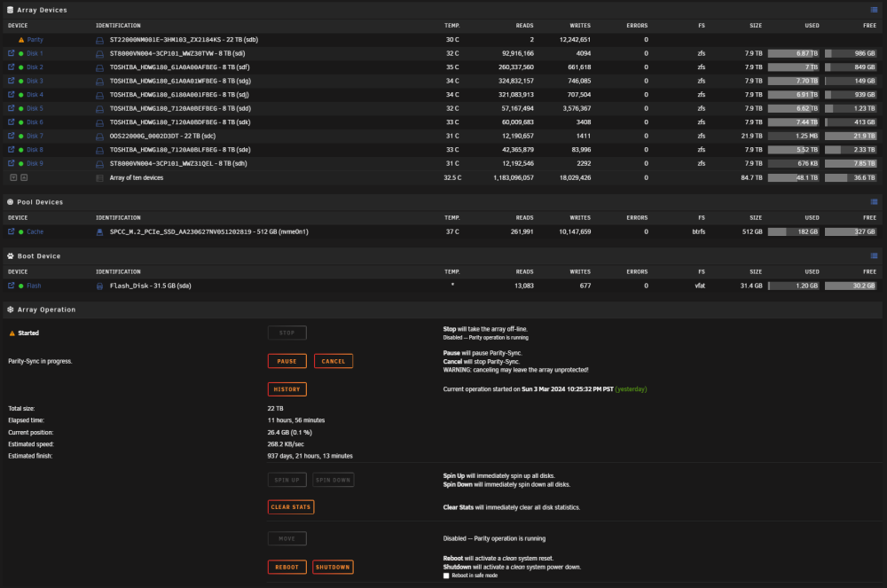Click the flash drive icon beside Flash_Disk
The width and height of the screenshot is (887, 588).
pyautogui.click(x=99, y=286)
